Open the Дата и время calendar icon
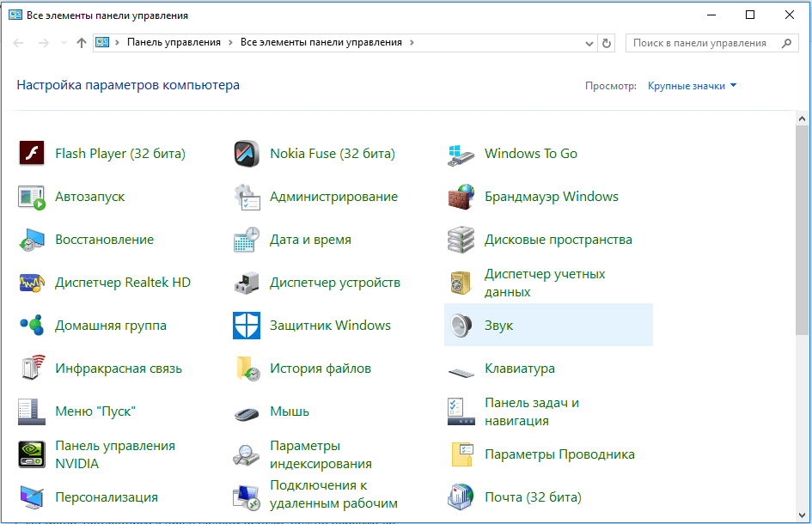The image size is (812, 524). 247,240
